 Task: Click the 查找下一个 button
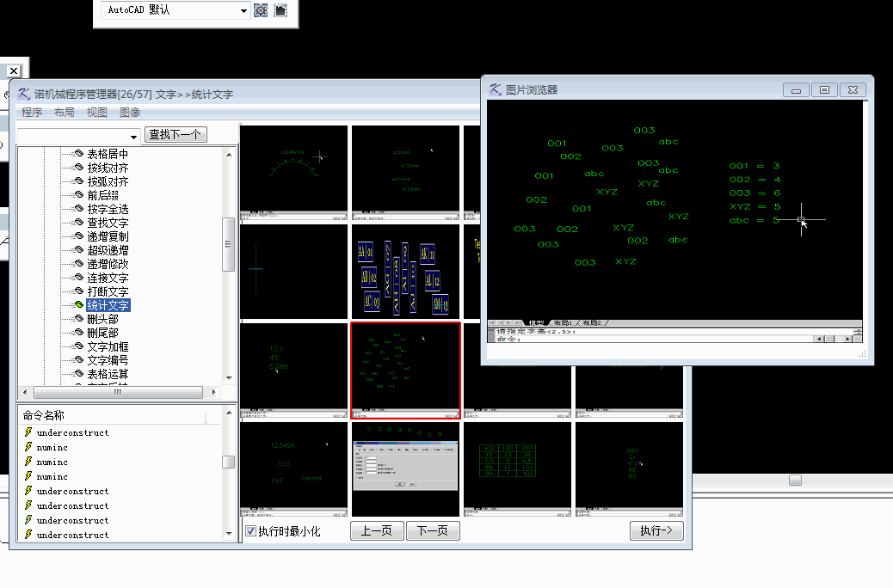pos(176,134)
